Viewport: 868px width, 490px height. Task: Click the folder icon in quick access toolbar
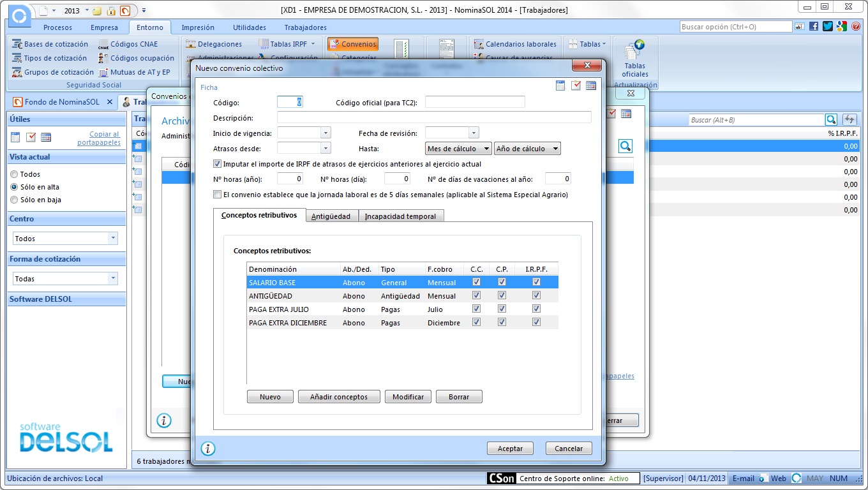(97, 11)
